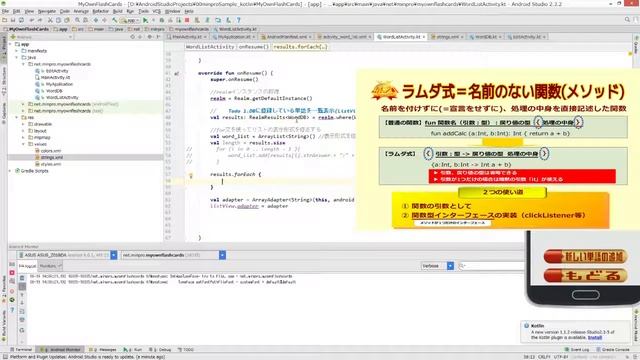
Task: Open the Verbose log level dropdown
Action: [450, 266]
